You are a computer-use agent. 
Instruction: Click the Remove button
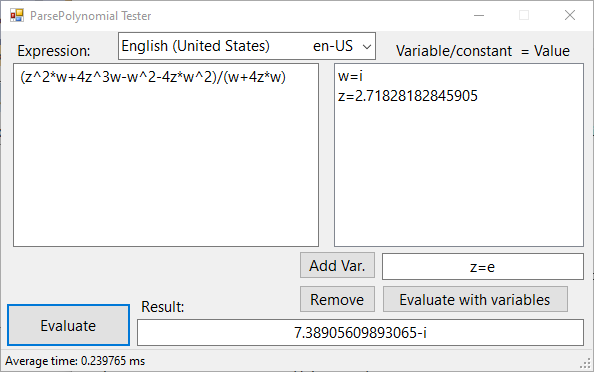(337, 299)
